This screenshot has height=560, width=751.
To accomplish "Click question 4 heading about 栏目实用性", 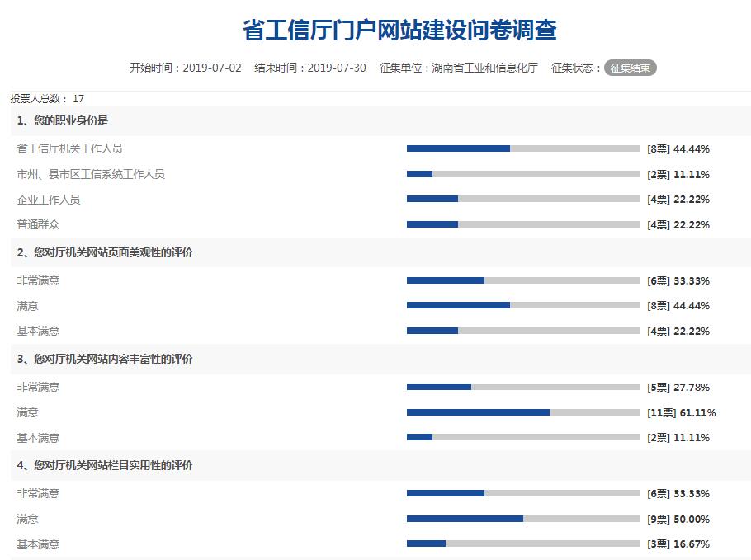I will click(x=105, y=465).
